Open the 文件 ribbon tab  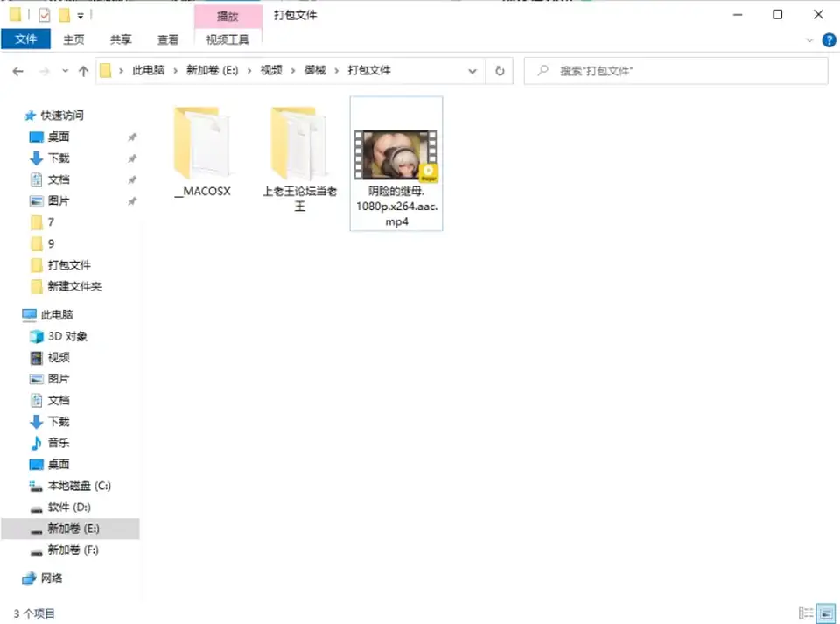pos(25,39)
